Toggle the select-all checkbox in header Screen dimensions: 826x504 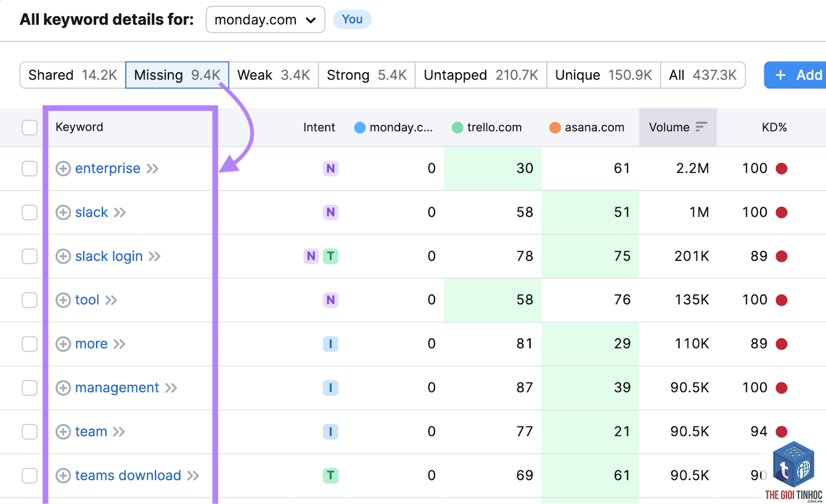tap(30, 127)
